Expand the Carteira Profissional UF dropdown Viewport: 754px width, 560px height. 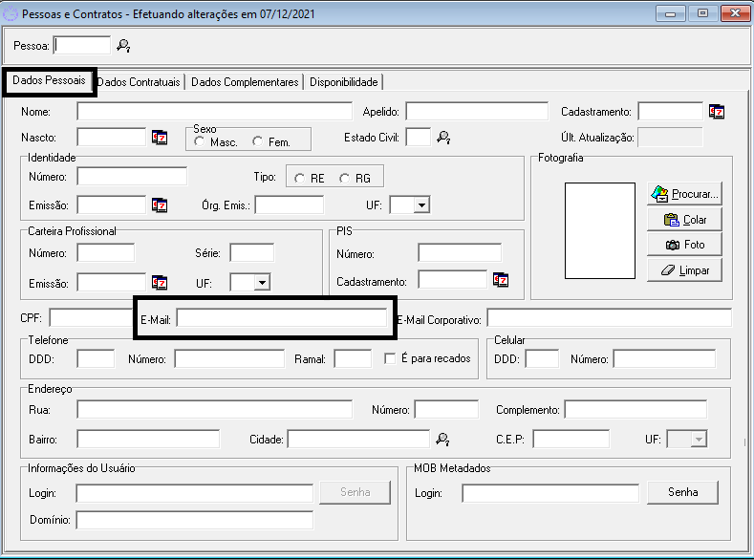261,282
